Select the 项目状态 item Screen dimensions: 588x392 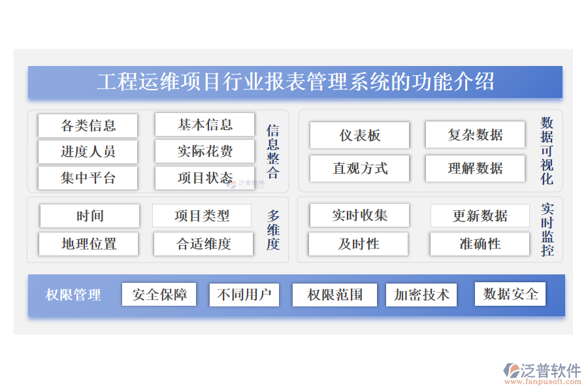(204, 178)
